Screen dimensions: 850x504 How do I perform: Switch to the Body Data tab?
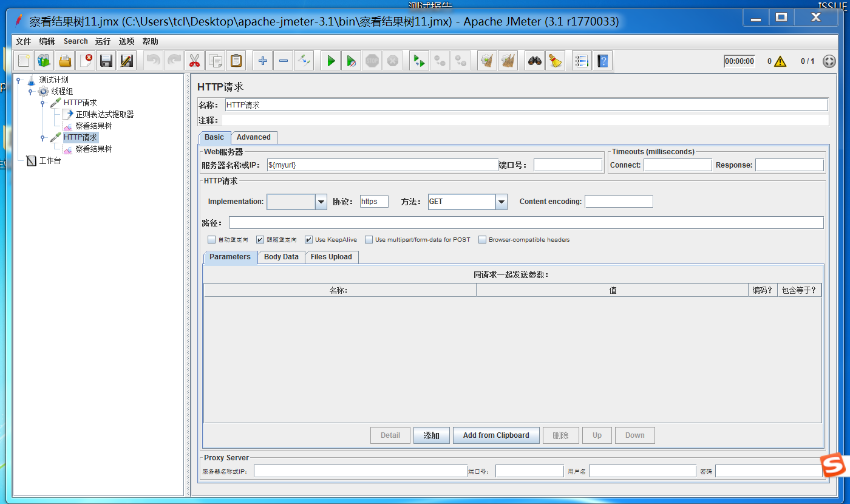tap(281, 257)
